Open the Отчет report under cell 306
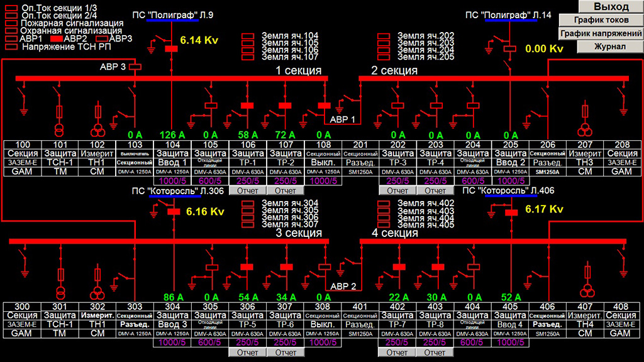Image resolution: width=644 pixels, height=362 pixels. (248, 352)
